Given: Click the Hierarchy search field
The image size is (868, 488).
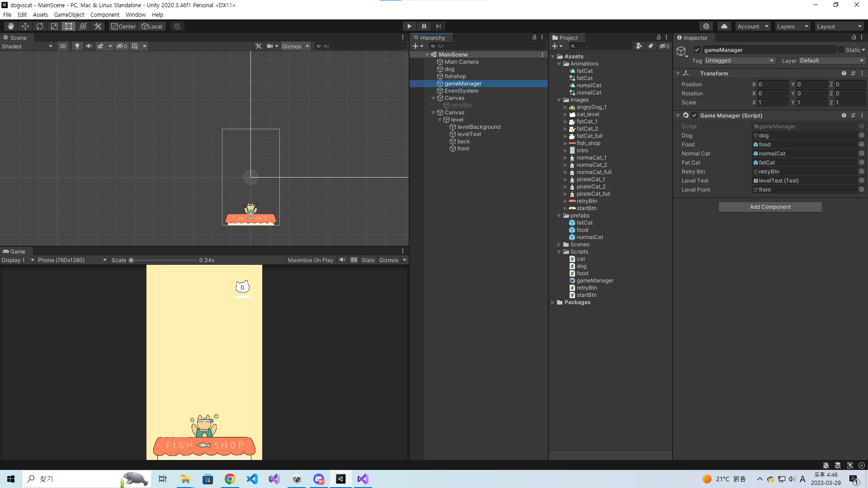Looking at the screenshot, I should point(488,46).
